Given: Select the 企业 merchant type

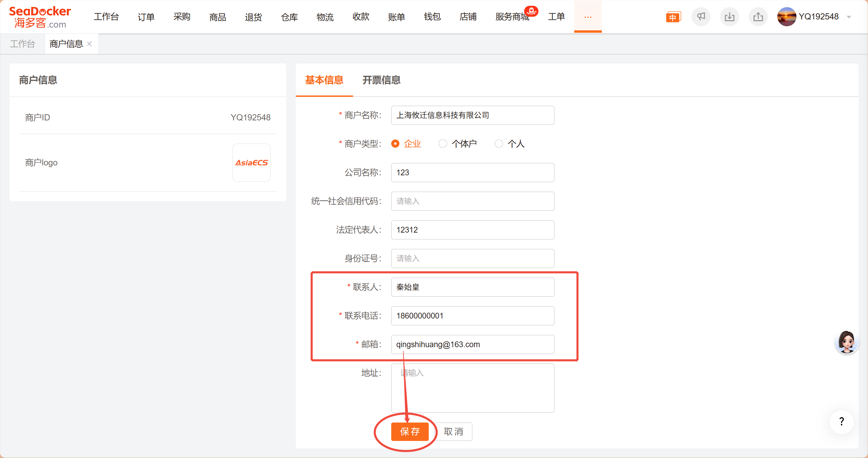Looking at the screenshot, I should click(395, 144).
